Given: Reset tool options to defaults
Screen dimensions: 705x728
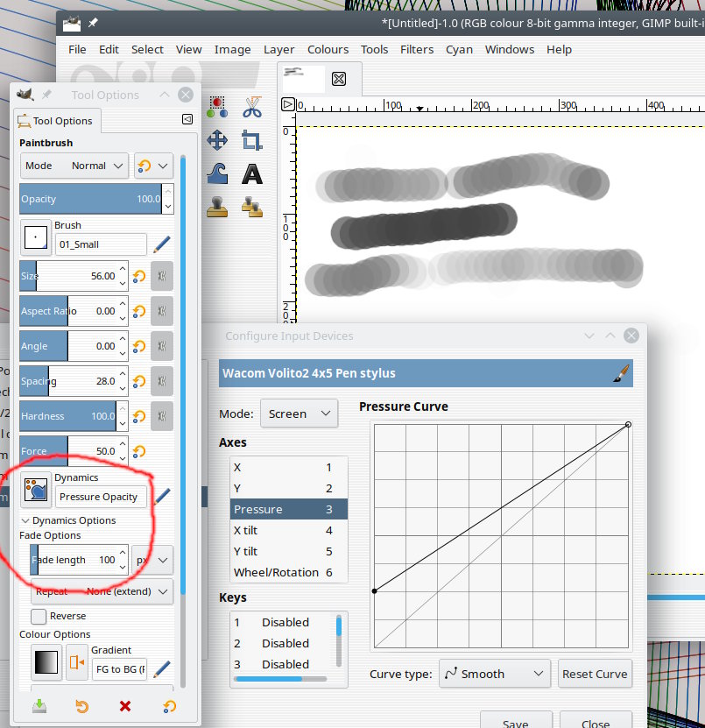Looking at the screenshot, I should click(x=169, y=706).
